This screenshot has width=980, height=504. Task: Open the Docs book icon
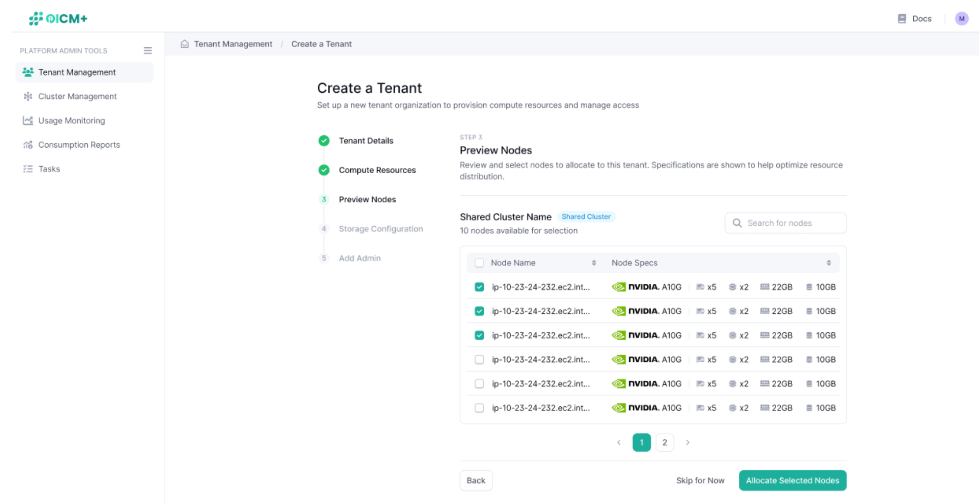point(902,19)
